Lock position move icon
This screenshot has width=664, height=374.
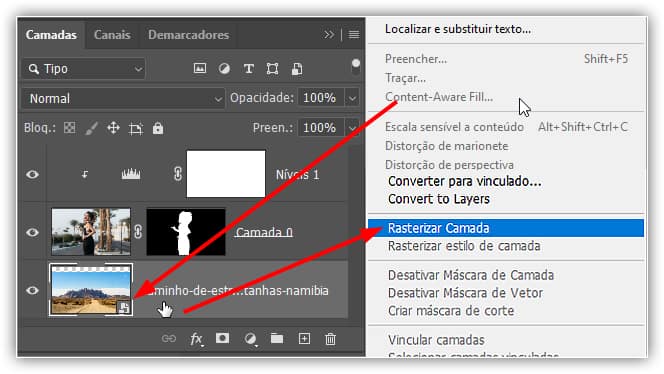pyautogui.click(x=113, y=128)
